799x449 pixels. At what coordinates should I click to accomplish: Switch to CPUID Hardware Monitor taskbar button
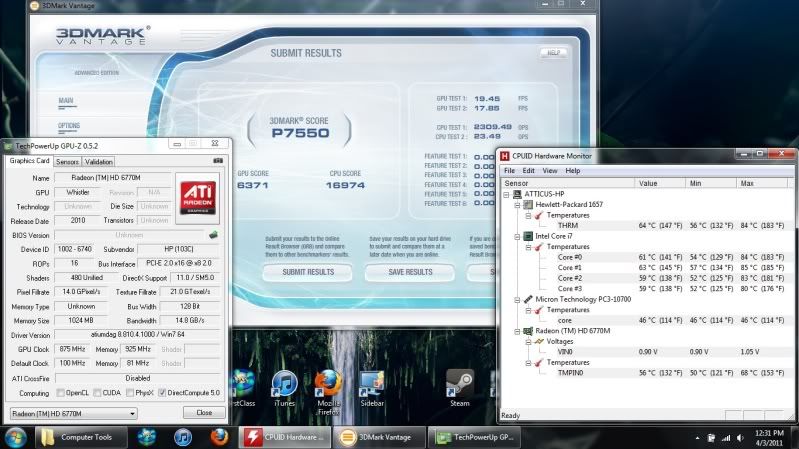[284, 437]
